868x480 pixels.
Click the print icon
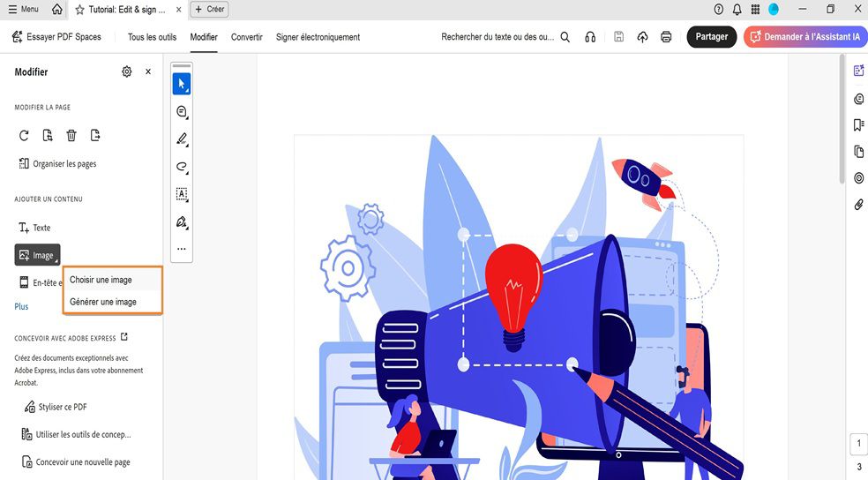(x=666, y=37)
